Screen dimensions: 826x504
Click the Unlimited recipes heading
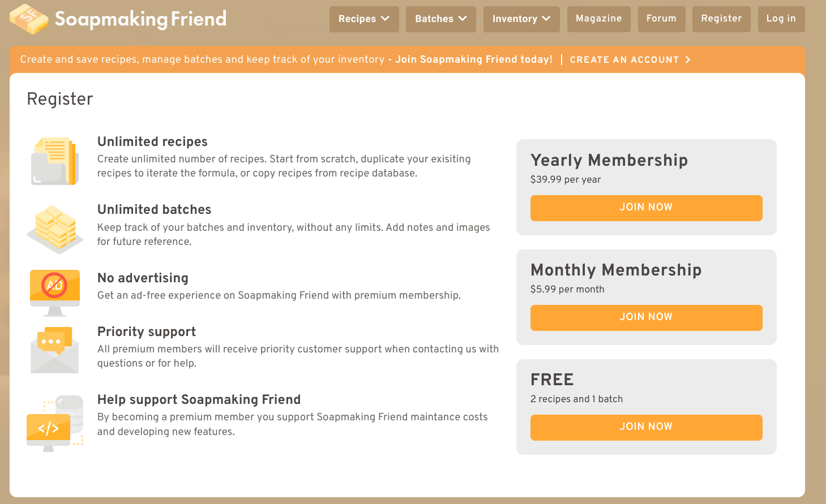(x=152, y=141)
